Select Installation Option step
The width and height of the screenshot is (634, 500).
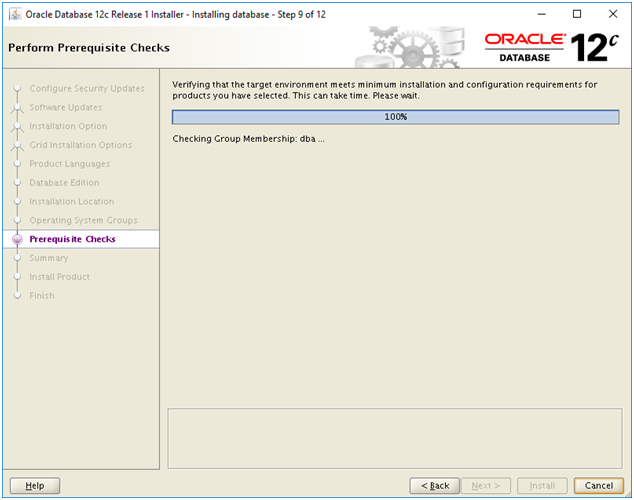[68, 126]
